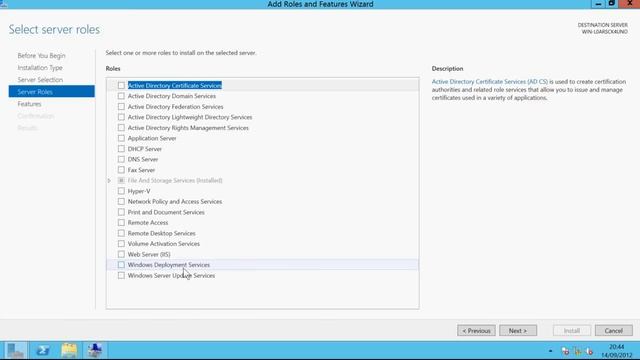Check Network Policy and Access Services
The height and width of the screenshot is (360, 640).
tap(121, 202)
